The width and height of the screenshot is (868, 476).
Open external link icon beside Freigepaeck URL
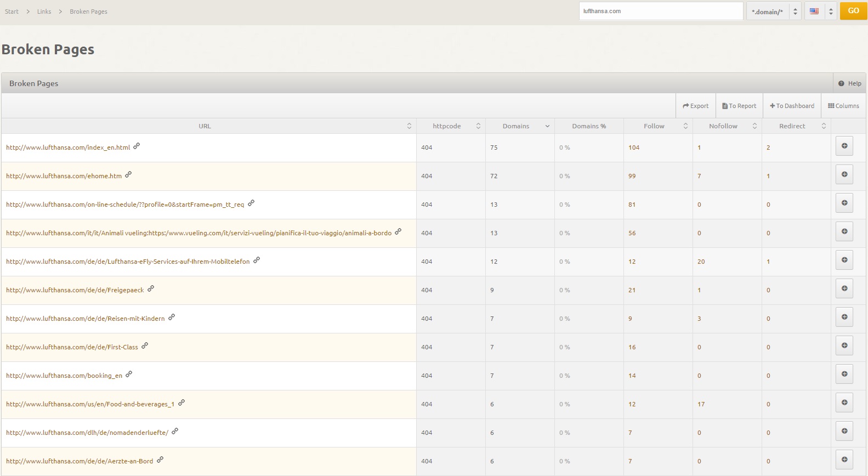(x=151, y=288)
